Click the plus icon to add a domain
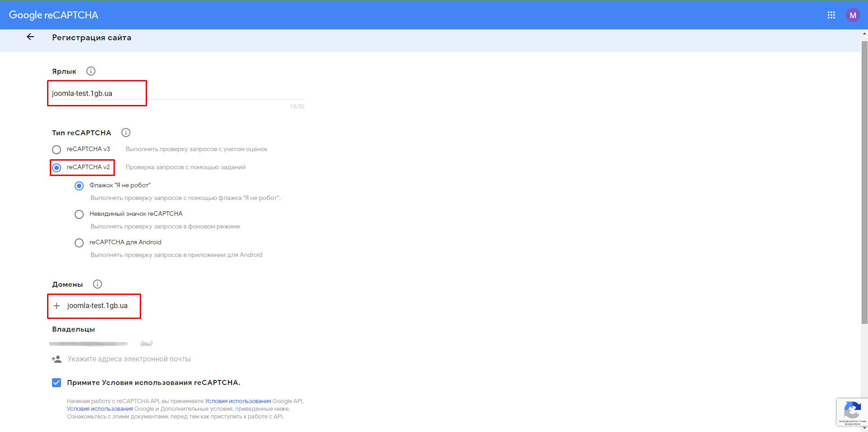The width and height of the screenshot is (868, 432). pyautogui.click(x=57, y=306)
